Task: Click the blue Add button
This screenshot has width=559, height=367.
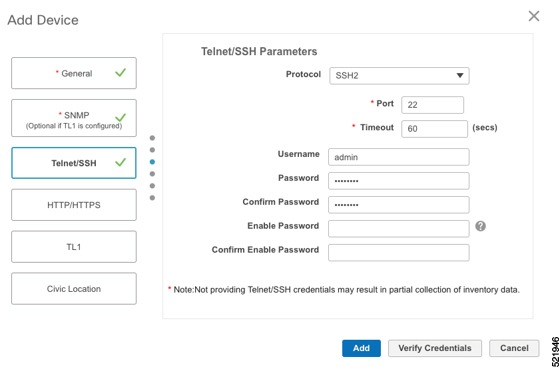Action: (361, 348)
